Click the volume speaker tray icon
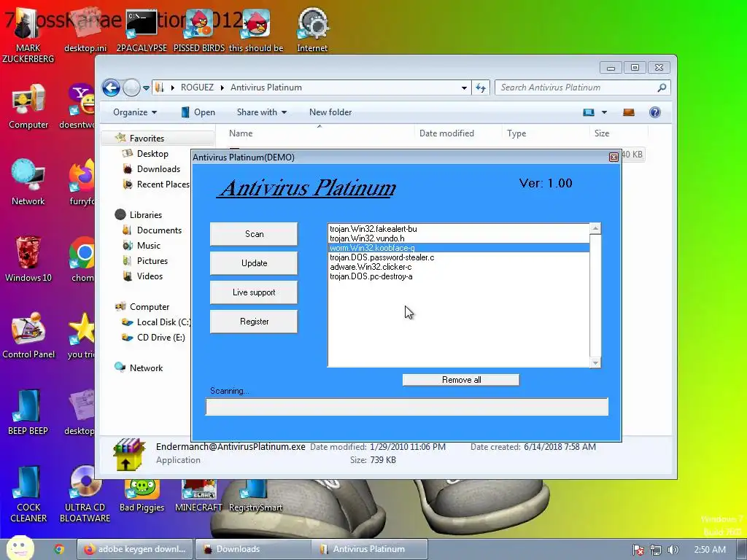Viewport: 747px width, 560px height. pyautogui.click(x=673, y=550)
